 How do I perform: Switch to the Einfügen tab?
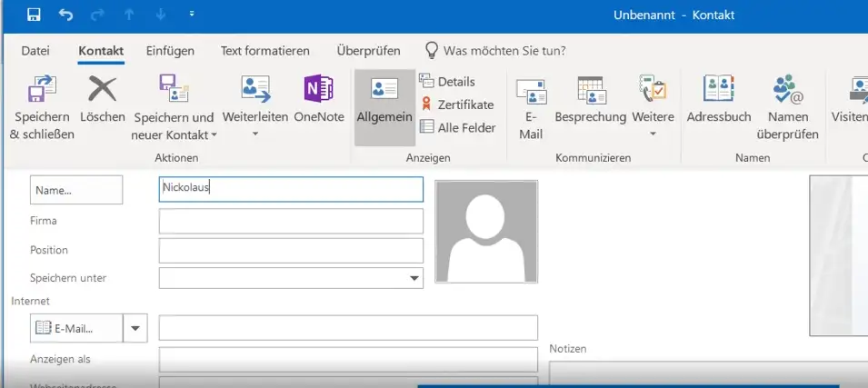point(170,51)
